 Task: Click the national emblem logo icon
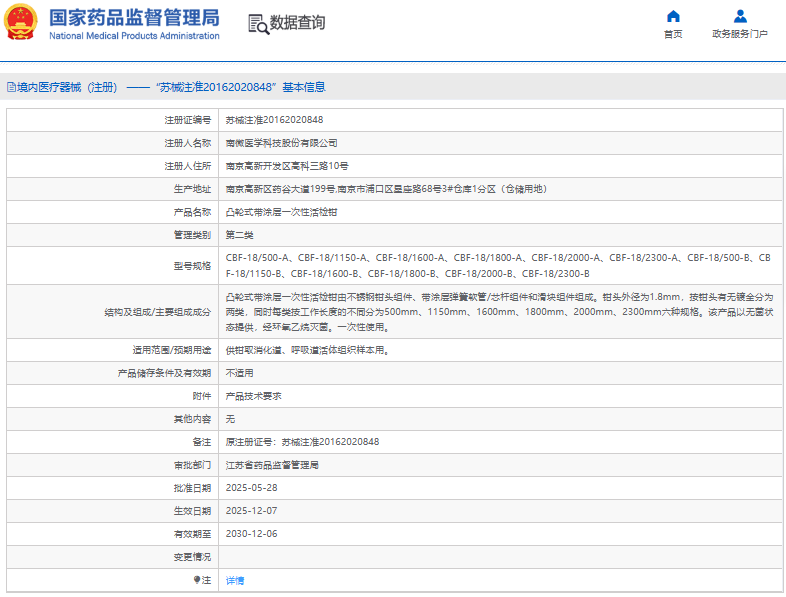[22, 22]
